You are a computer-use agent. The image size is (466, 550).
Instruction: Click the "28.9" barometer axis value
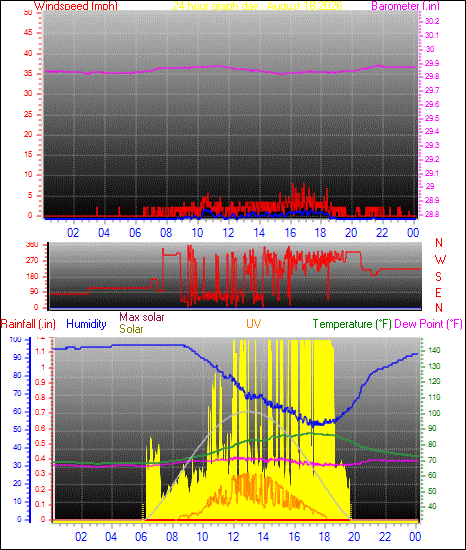point(432,200)
